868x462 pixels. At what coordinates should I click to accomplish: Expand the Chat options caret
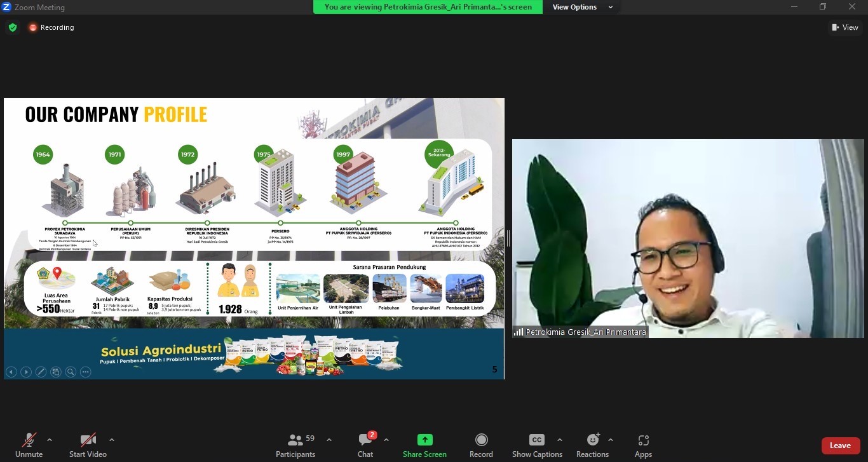pos(386,440)
